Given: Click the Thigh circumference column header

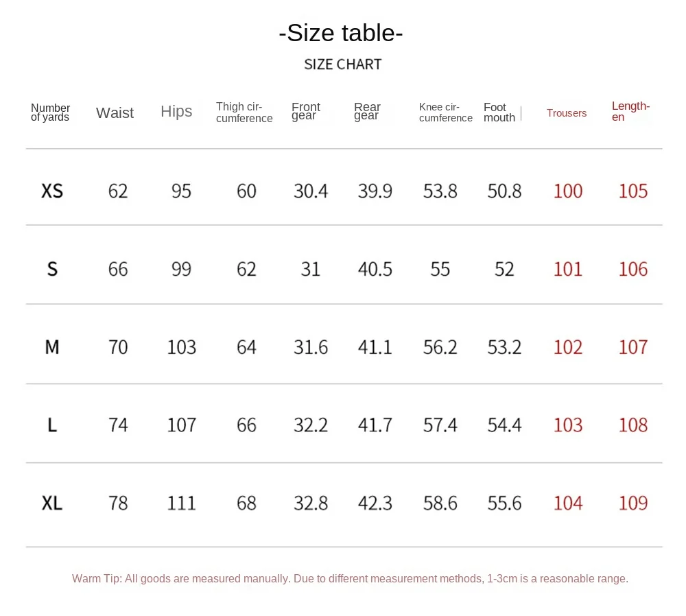Looking at the screenshot, I should 244,112.
